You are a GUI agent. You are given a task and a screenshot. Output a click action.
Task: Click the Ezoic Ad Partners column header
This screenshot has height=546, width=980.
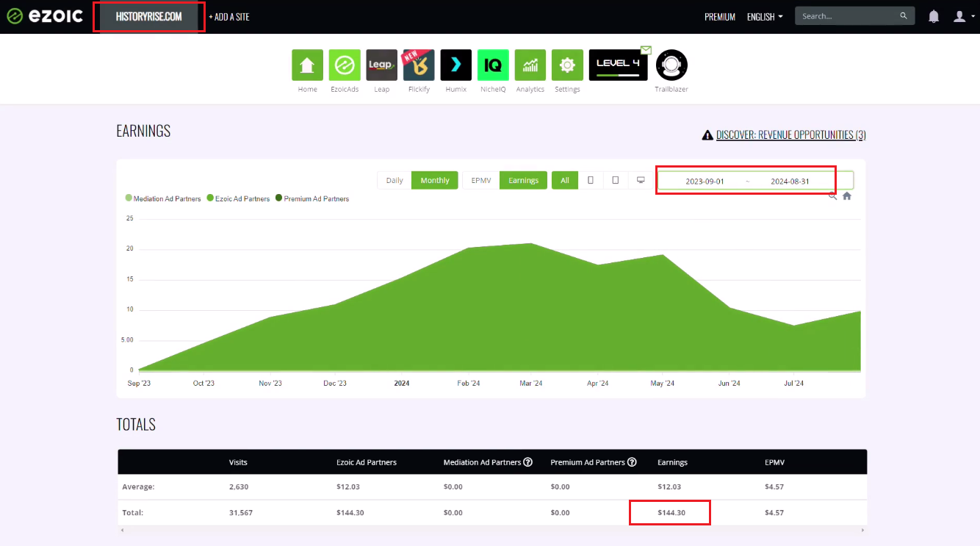pyautogui.click(x=367, y=462)
